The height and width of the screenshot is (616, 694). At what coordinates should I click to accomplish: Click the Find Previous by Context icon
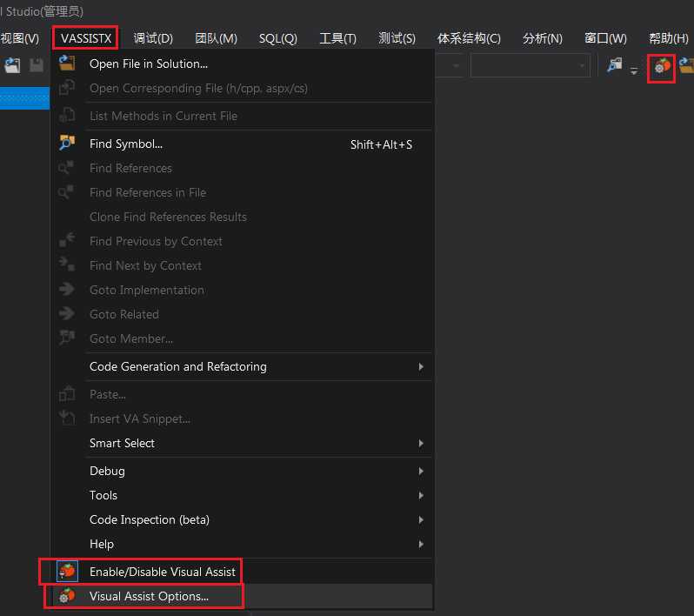[x=67, y=239]
